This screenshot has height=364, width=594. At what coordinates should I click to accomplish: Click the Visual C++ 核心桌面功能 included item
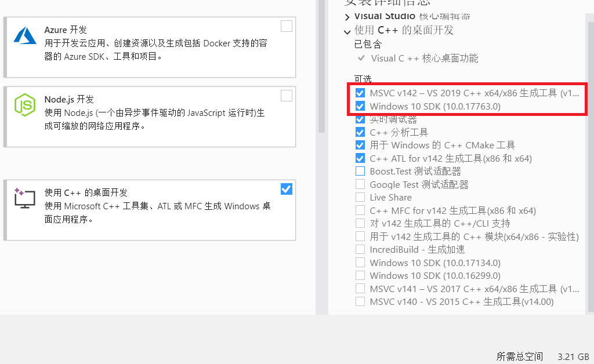[424, 59]
